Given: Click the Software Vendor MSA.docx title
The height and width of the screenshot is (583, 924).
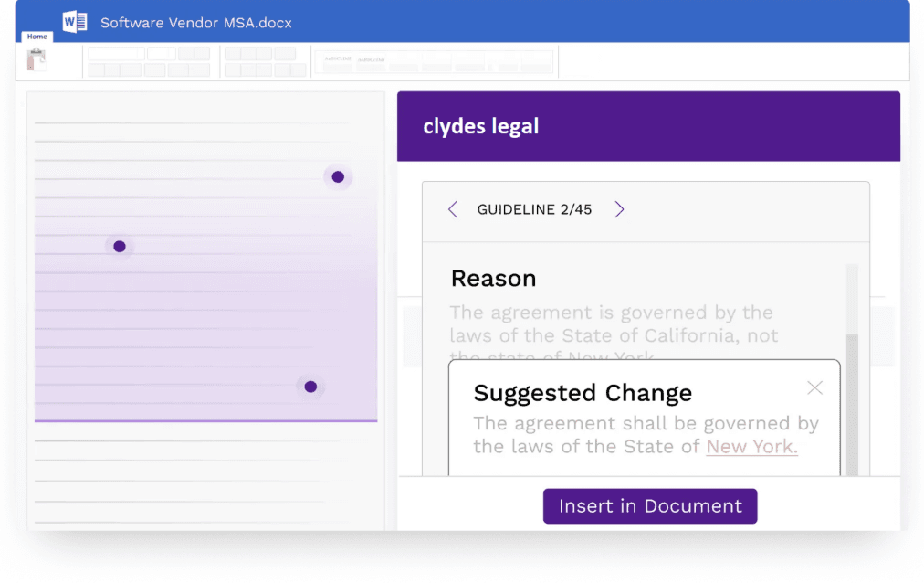Looking at the screenshot, I should pyautogui.click(x=196, y=23).
